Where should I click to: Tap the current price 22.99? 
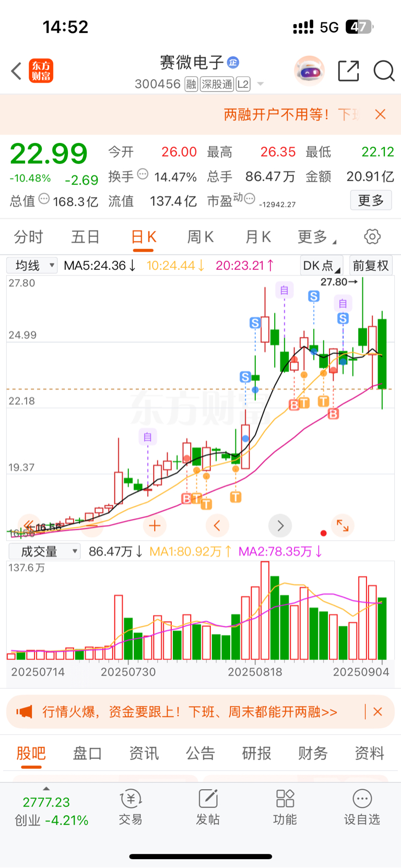point(49,154)
